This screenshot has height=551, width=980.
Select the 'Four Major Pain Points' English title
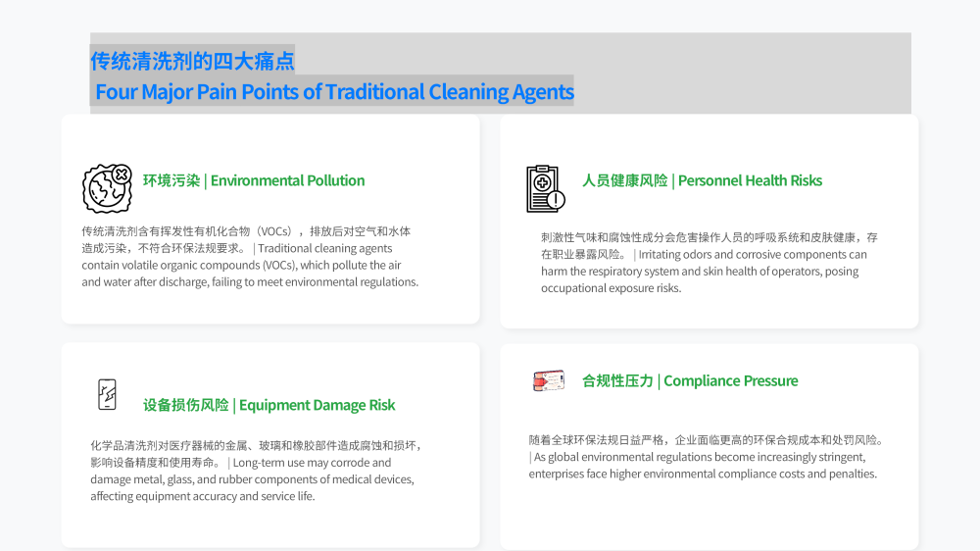pyautogui.click(x=334, y=92)
